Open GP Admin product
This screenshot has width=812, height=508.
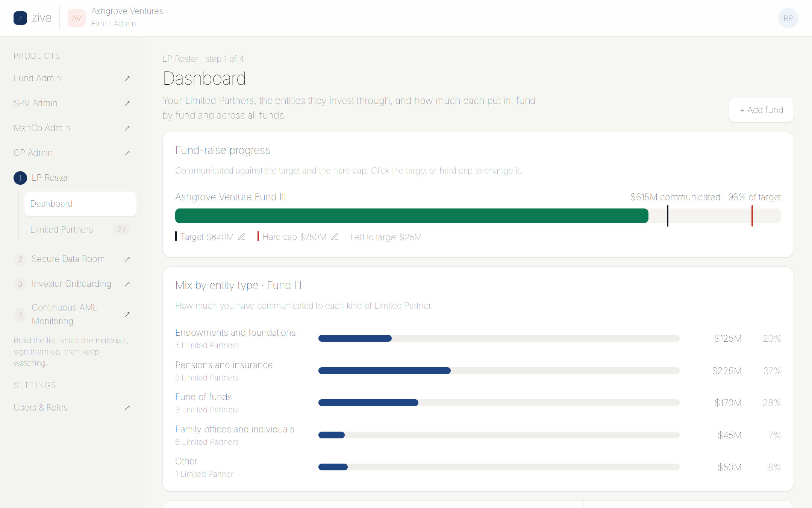click(72, 153)
